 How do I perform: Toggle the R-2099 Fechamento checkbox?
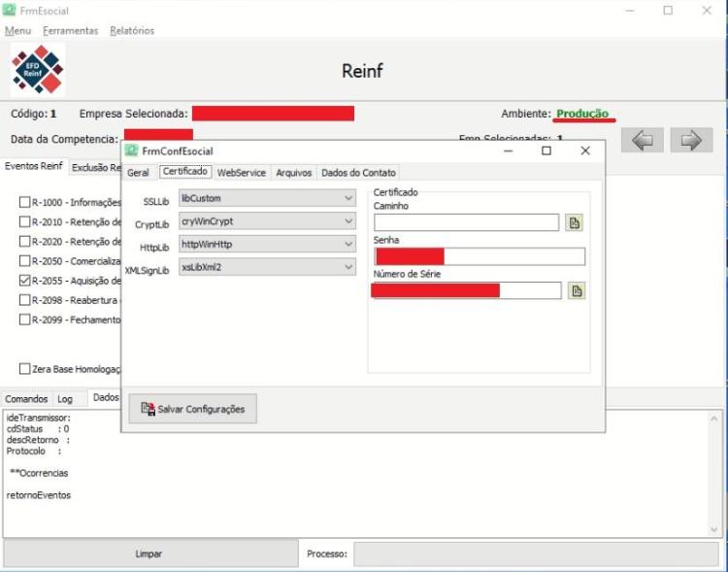tap(24, 320)
